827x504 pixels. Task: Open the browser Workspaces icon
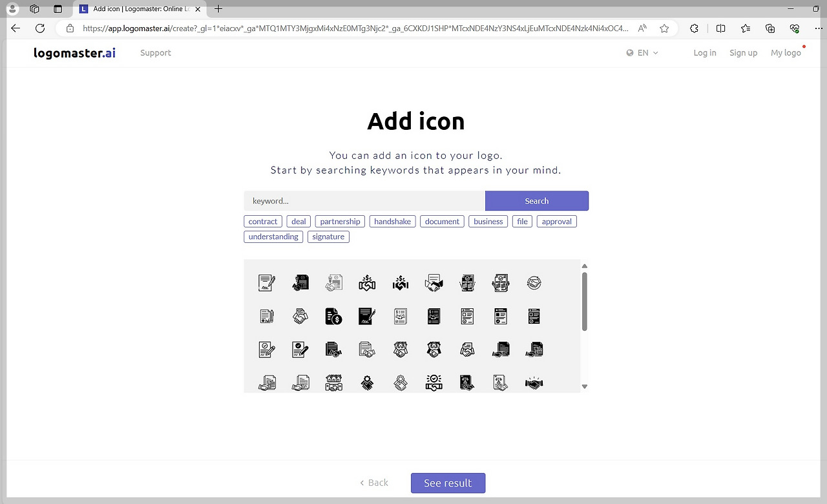tap(35, 9)
